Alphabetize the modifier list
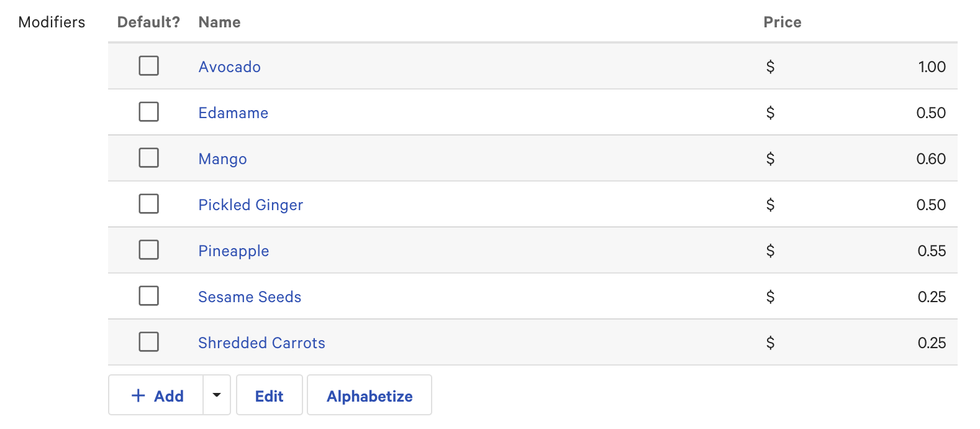The width and height of the screenshot is (980, 429). pos(369,396)
